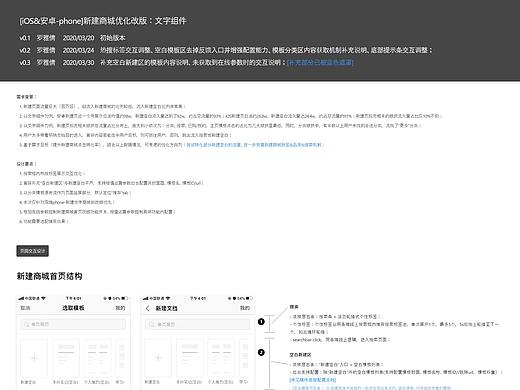Open the blue bracketed link in the v0.3 row

pyautogui.click(x=320, y=62)
